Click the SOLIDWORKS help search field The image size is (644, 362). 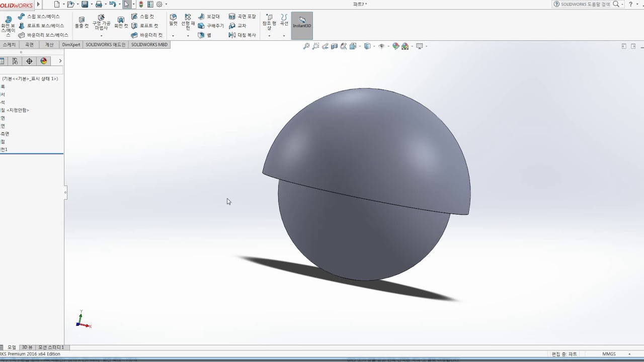tap(586, 4)
